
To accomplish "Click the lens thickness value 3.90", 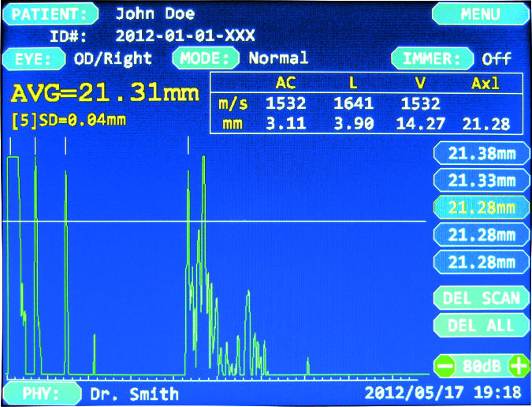I will [x=354, y=124].
